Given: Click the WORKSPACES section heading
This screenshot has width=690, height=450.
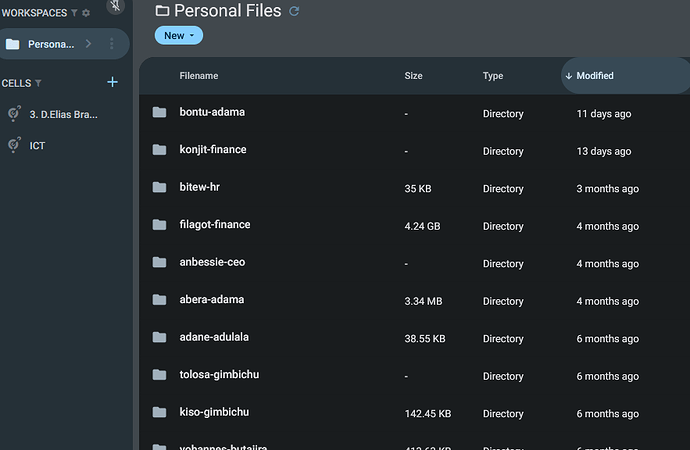Looking at the screenshot, I should pos(34,13).
